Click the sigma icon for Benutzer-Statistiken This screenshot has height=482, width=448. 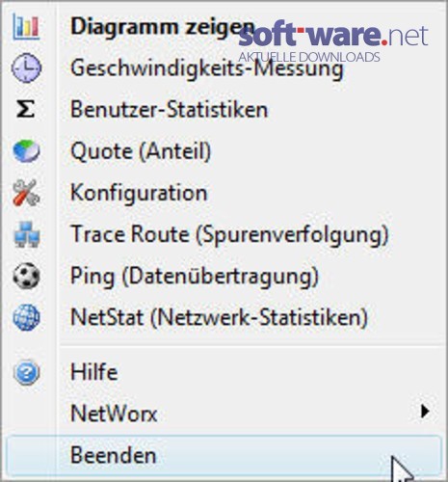(x=26, y=109)
